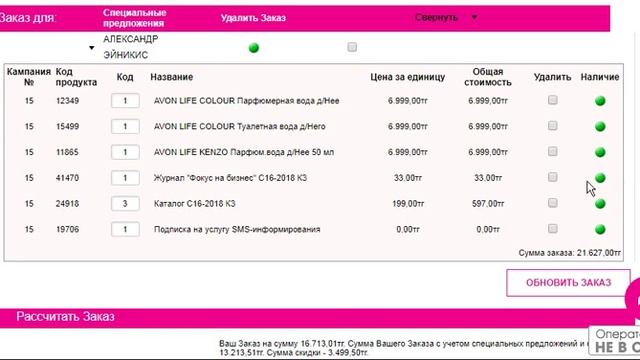Edit quantity field for product 11865
640x360 pixels.
point(125,152)
